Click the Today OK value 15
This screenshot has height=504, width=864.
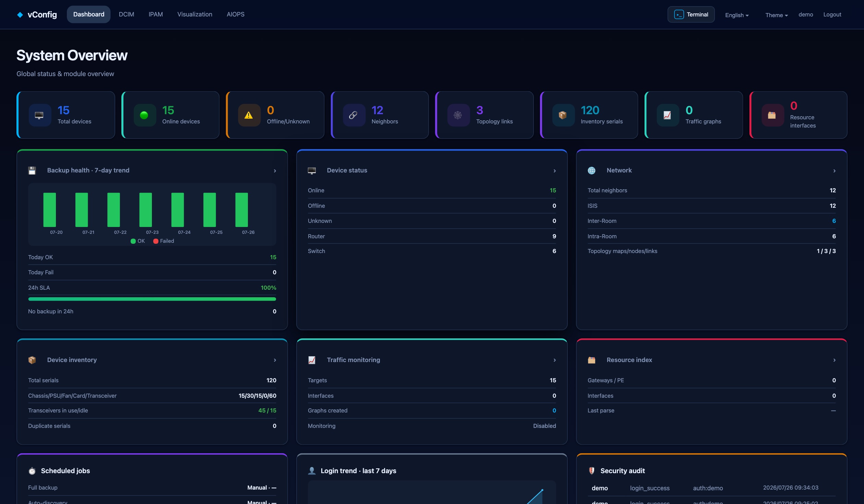point(273,257)
